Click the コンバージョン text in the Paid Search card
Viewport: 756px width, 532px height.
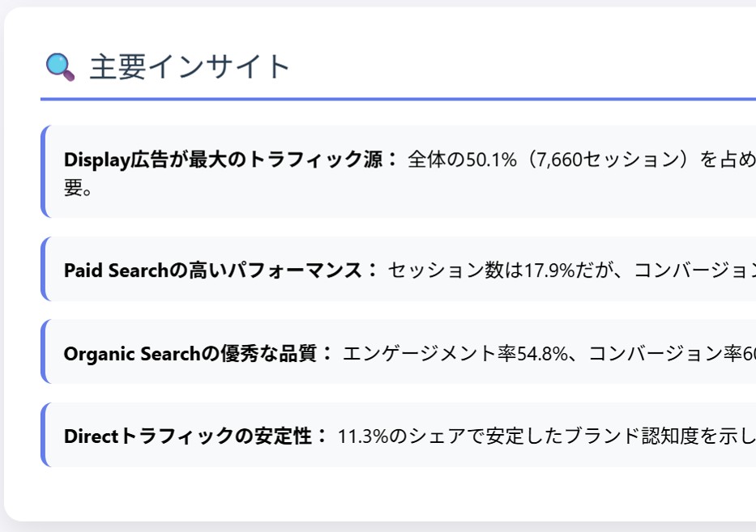tap(694, 270)
